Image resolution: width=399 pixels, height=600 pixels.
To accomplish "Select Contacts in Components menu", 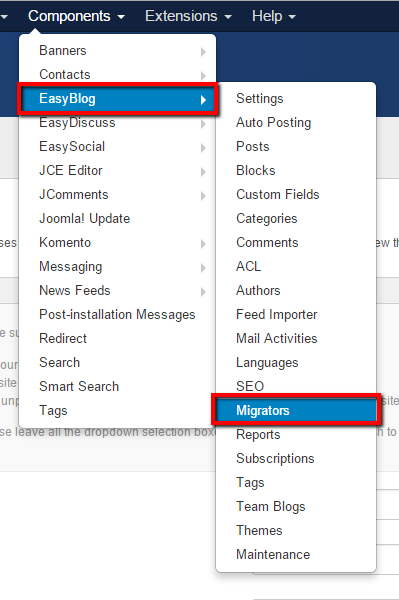I will click(x=117, y=74).
